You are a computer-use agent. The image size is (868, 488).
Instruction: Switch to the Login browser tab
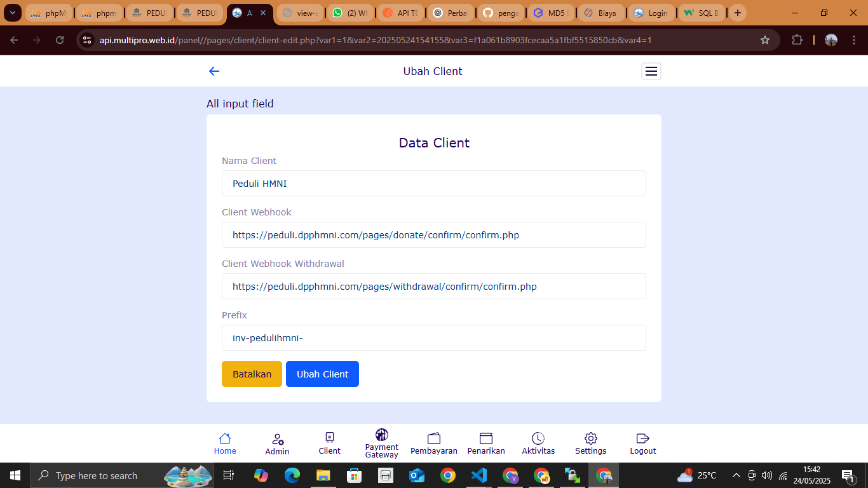[x=651, y=13]
